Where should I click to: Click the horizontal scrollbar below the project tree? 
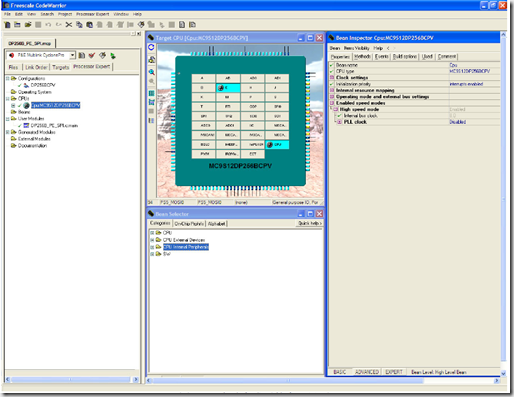71,379
